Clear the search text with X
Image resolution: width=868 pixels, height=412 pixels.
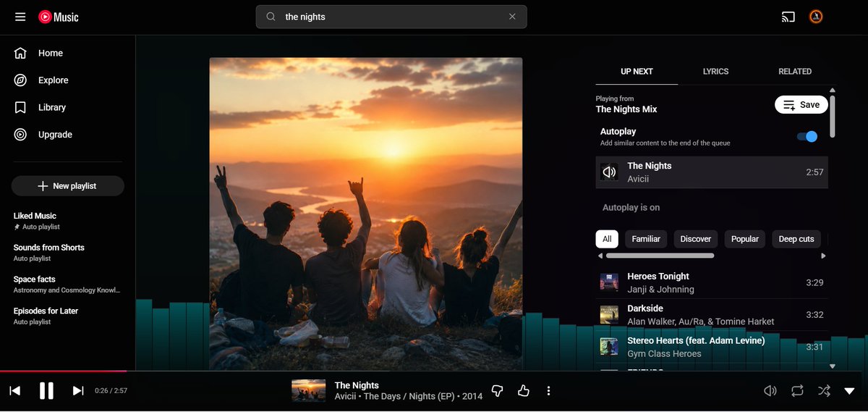tap(512, 17)
